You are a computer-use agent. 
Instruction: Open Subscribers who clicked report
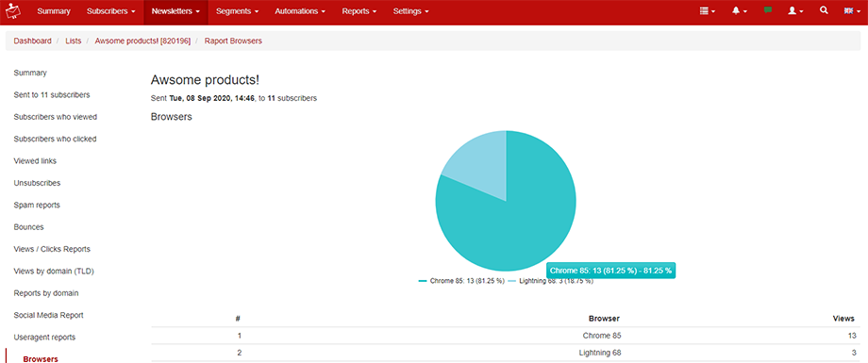(x=56, y=139)
